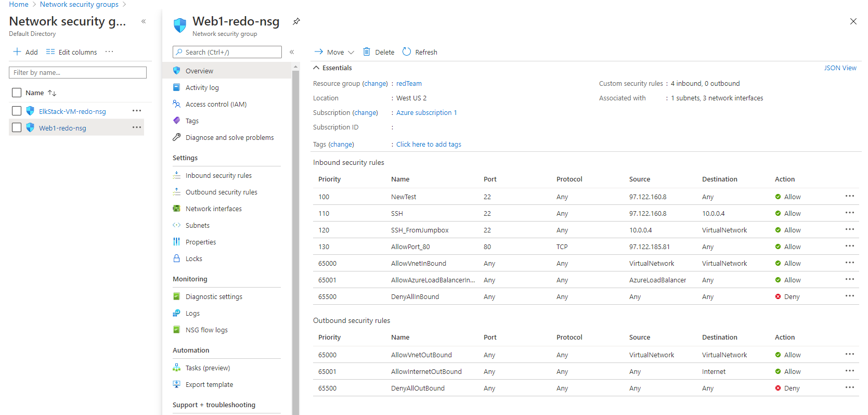Collapse the Essentials section
Screen dimensions: 868x415
[x=316, y=68]
